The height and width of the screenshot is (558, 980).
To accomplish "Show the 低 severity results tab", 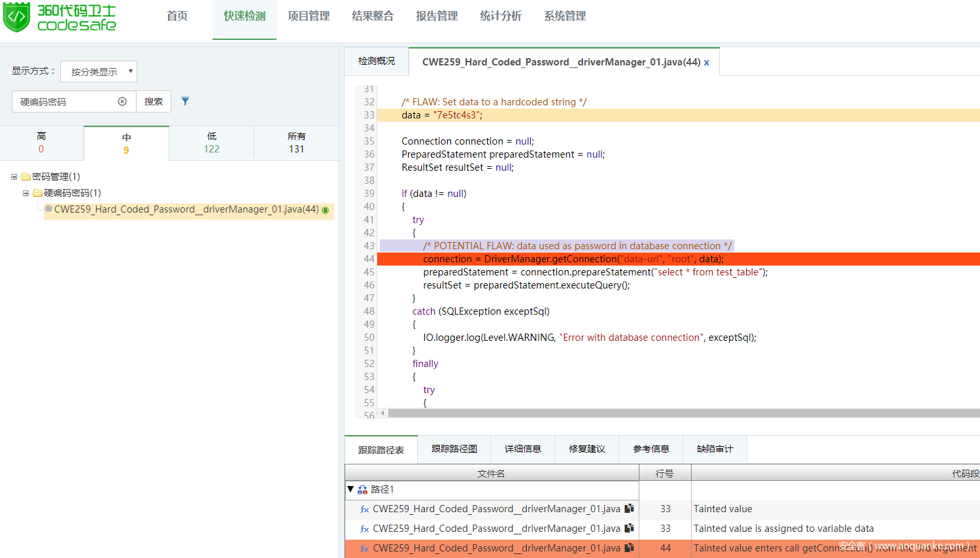I will [x=211, y=143].
